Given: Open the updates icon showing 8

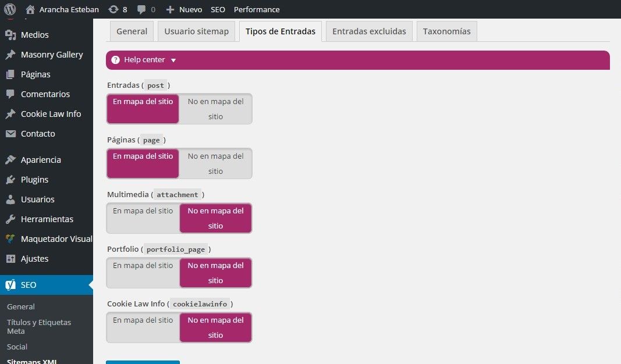Looking at the screenshot, I should tap(113, 9).
